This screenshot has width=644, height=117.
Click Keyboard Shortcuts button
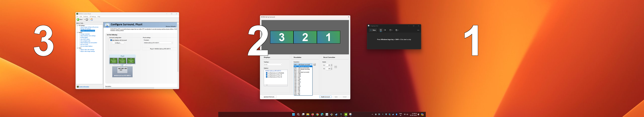tap(269, 97)
